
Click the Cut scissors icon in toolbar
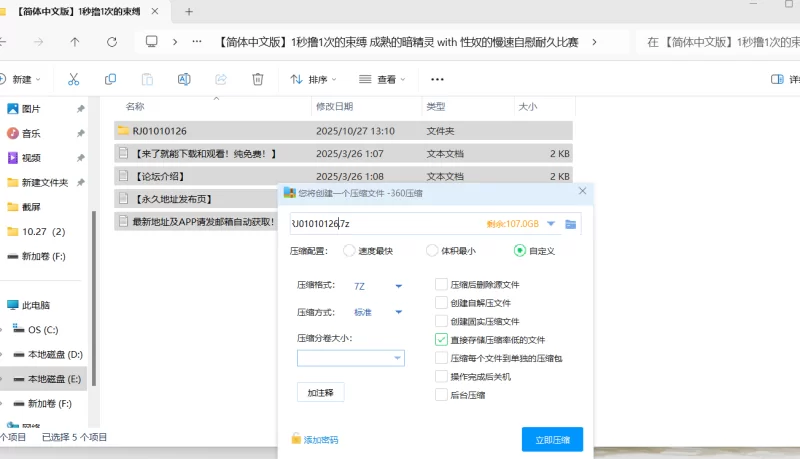73,79
